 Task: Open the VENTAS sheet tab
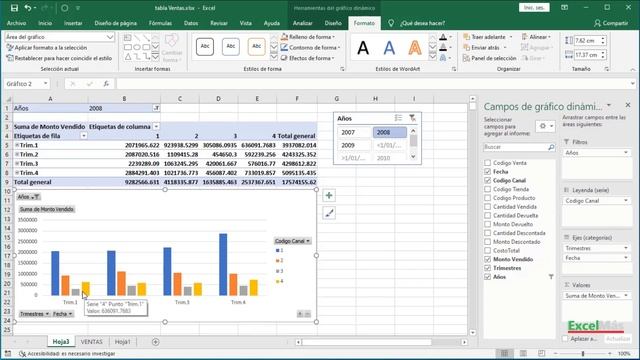click(x=91, y=342)
